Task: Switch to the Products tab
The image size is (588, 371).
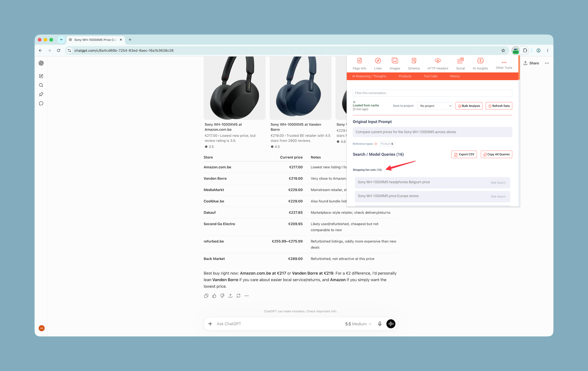Action: [405, 76]
